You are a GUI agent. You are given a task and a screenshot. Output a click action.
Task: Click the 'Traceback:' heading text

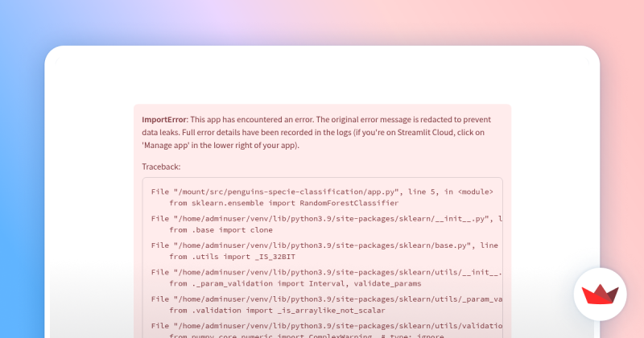(x=161, y=167)
